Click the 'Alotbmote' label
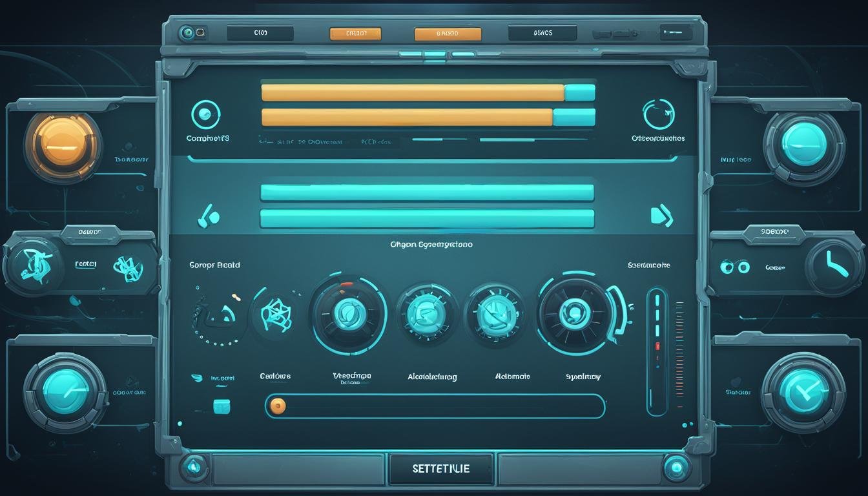Screen dimensions: 868x496 pos(512,376)
